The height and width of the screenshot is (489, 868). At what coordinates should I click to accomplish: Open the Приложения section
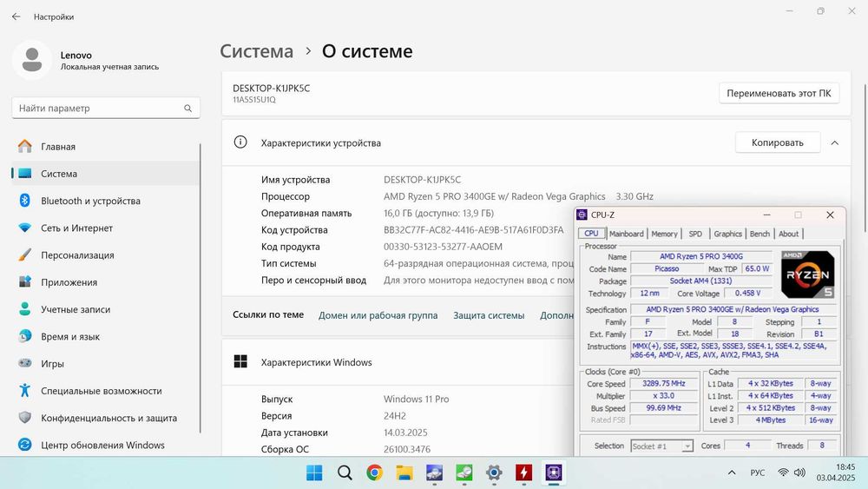point(105,282)
